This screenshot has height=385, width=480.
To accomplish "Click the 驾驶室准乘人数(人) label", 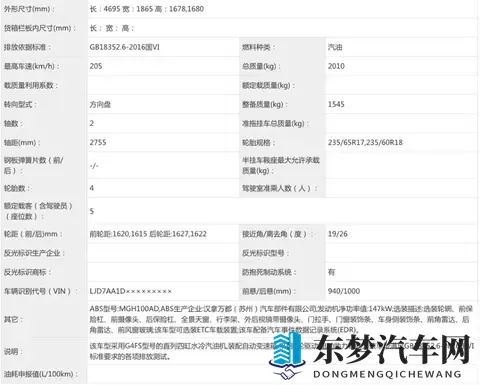I will [x=279, y=188].
